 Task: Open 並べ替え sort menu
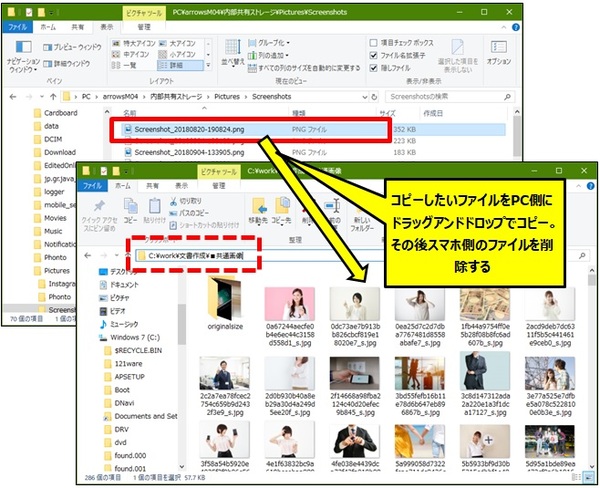point(233,52)
